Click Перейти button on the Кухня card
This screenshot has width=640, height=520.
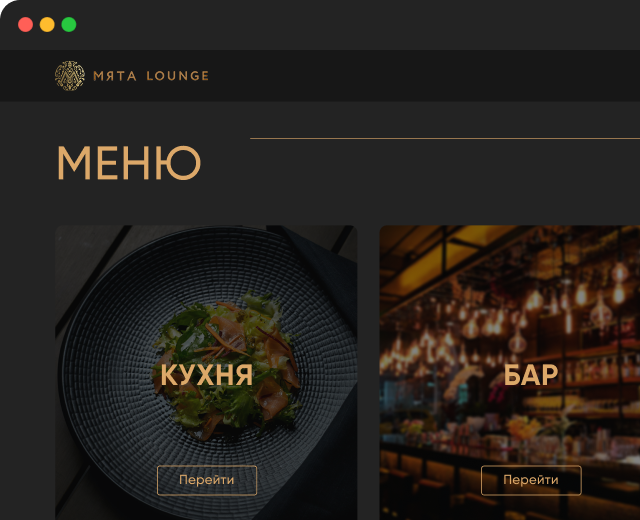207,480
